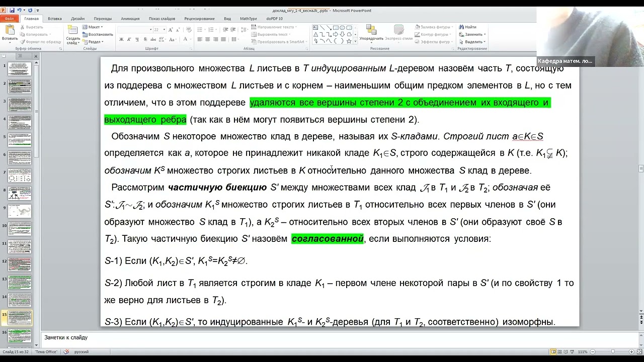Switch to the Переходы ribbon tab
This screenshot has width=644, height=362.
click(103, 19)
